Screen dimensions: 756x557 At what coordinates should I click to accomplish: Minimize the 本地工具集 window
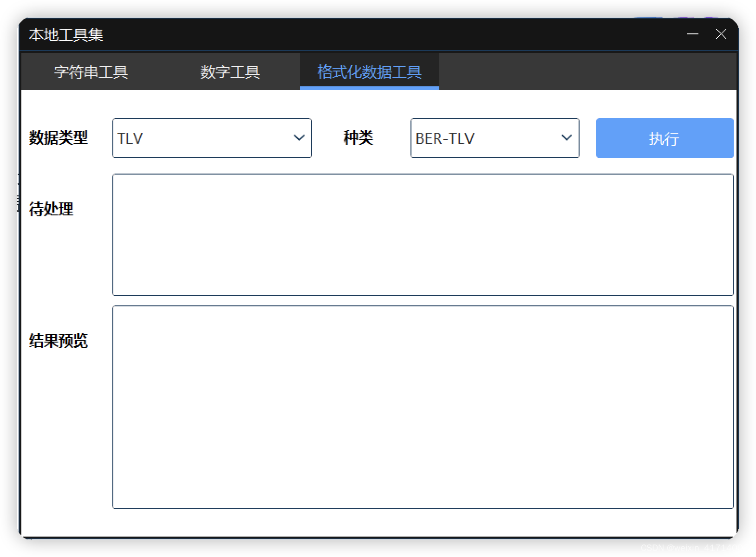pyautogui.click(x=692, y=34)
